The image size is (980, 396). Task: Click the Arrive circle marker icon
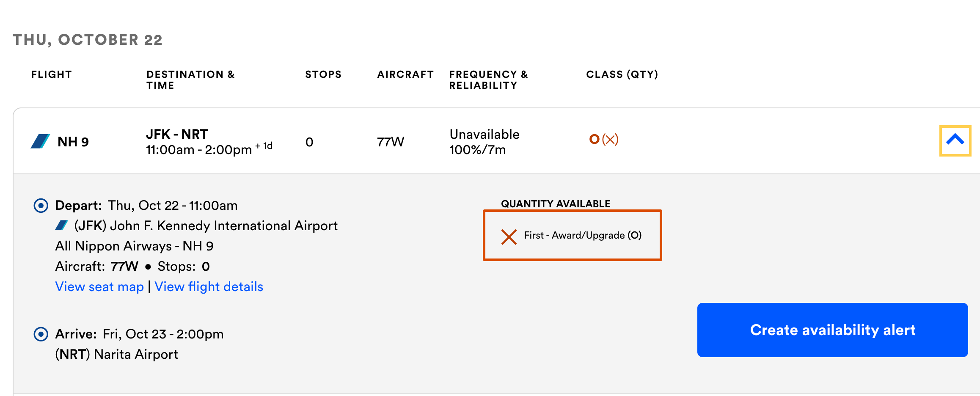[x=41, y=334]
